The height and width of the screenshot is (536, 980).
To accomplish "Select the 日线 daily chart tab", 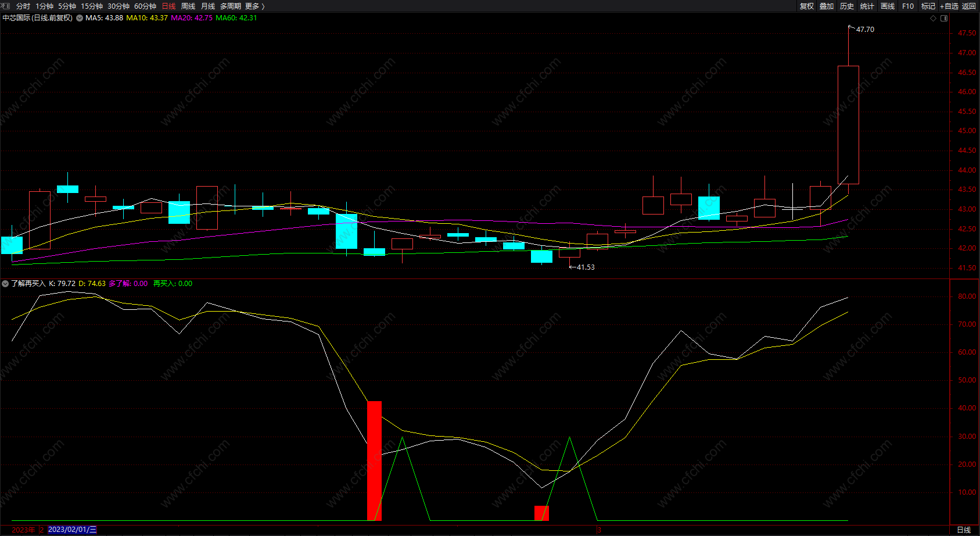I will click(x=168, y=6).
